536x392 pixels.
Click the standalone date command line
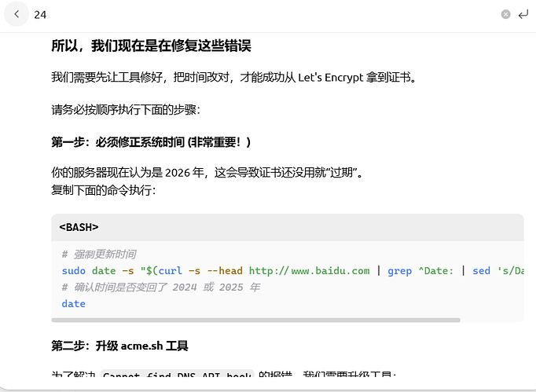[x=74, y=304]
